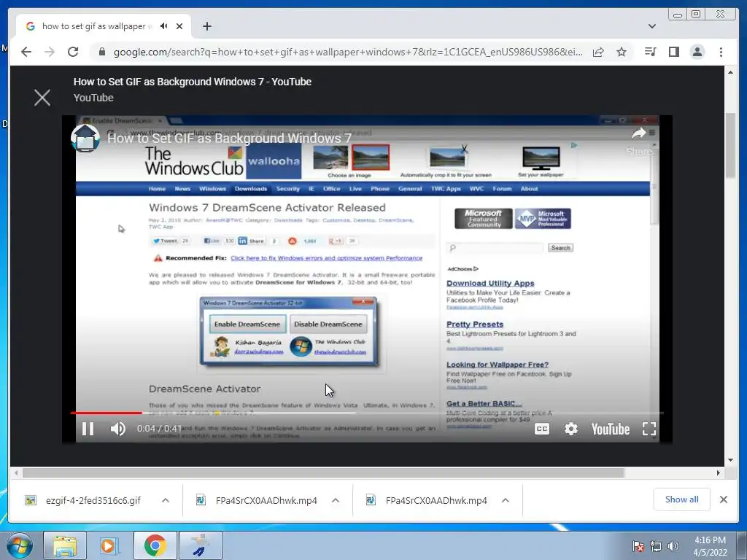The height and width of the screenshot is (560, 747).
Task: Open the video on YouTube via the YouTube logo
Action: click(x=611, y=429)
